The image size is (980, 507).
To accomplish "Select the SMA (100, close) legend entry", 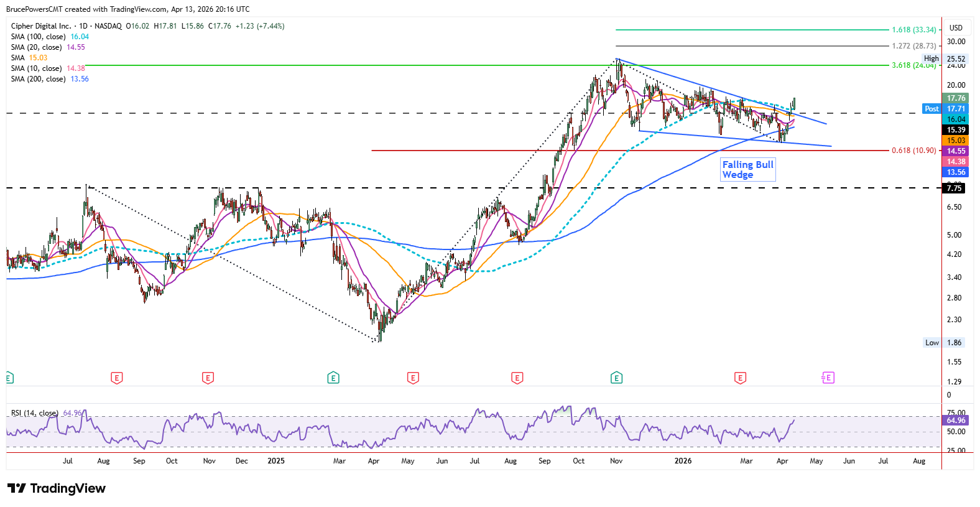I will [50, 37].
